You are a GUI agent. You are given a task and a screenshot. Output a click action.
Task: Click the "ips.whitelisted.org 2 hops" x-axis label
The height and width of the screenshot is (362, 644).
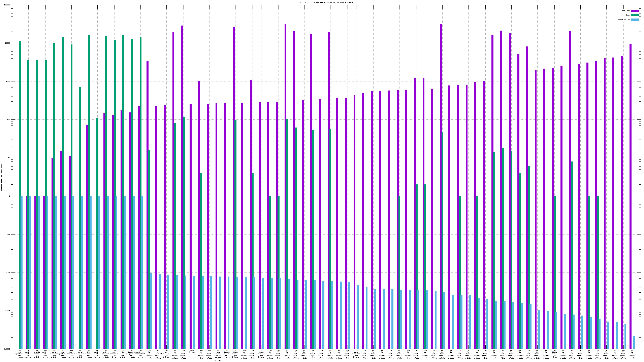166,354
